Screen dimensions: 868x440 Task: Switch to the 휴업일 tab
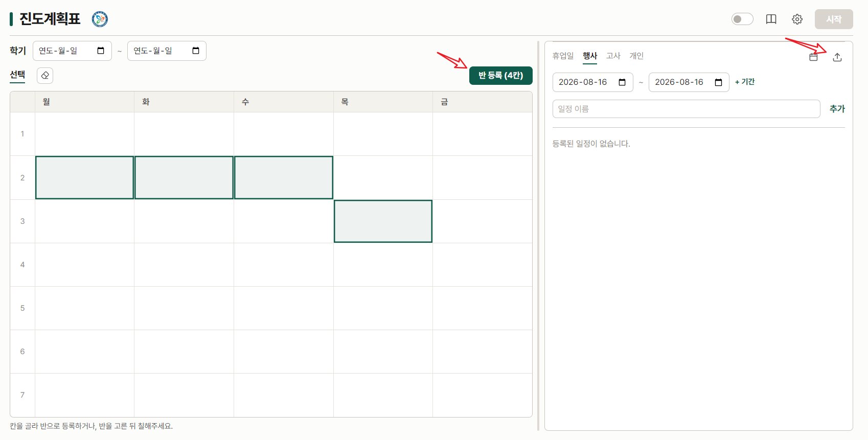[x=563, y=56]
